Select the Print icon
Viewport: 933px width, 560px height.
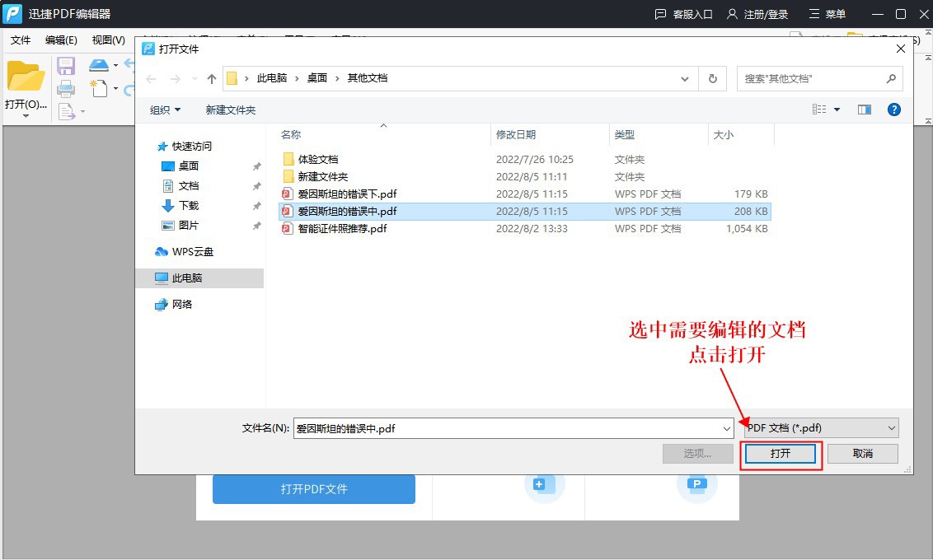(66, 89)
